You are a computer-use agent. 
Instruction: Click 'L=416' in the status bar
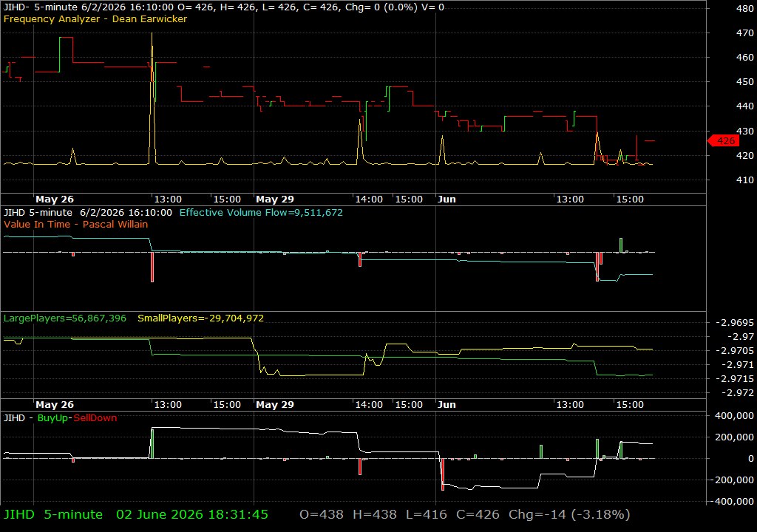click(427, 514)
